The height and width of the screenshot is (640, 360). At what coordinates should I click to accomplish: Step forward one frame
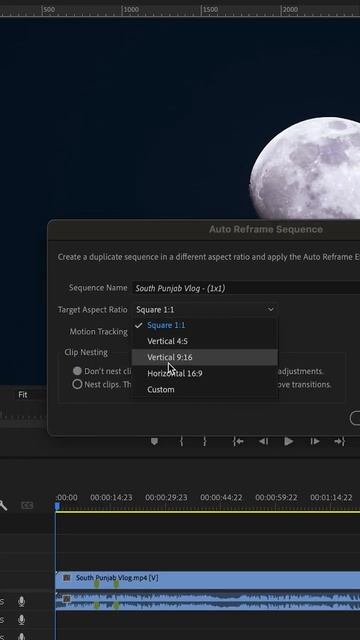tap(315, 441)
